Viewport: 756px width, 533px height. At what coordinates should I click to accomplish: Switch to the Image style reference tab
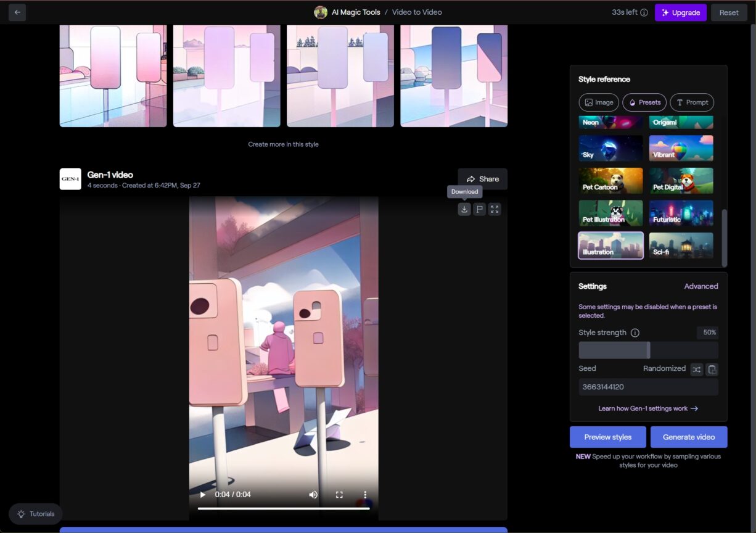click(x=598, y=102)
